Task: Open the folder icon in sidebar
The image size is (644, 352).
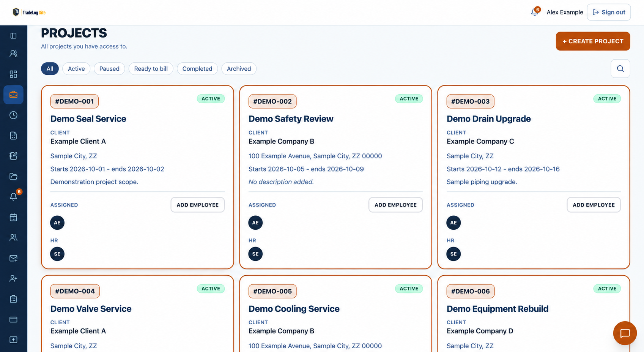Action: [x=13, y=176]
